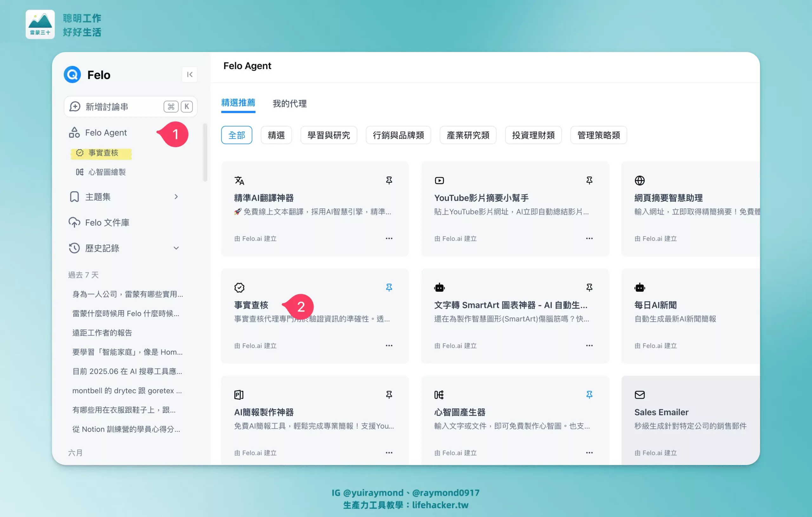Pin the 文字轉 SmartArt 圖表神器 agent
812x517 pixels.
(589, 288)
